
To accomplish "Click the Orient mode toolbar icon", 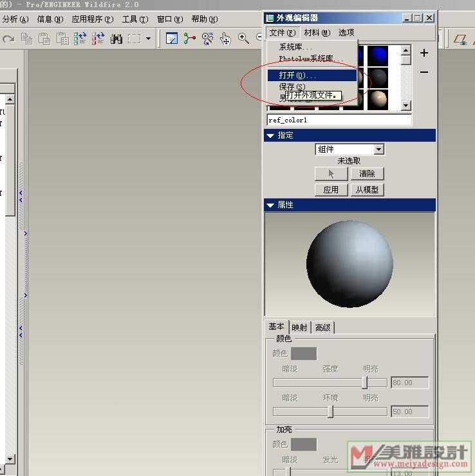I will click(x=207, y=39).
